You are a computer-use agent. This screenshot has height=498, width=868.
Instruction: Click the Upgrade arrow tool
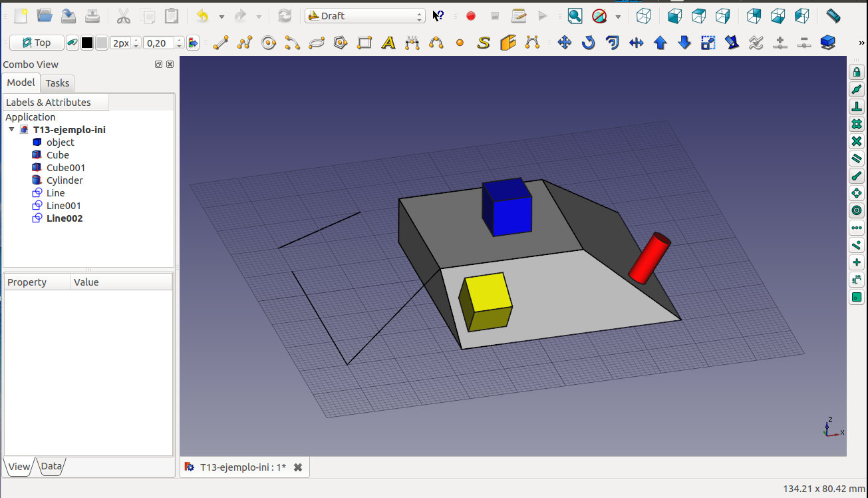coord(660,43)
